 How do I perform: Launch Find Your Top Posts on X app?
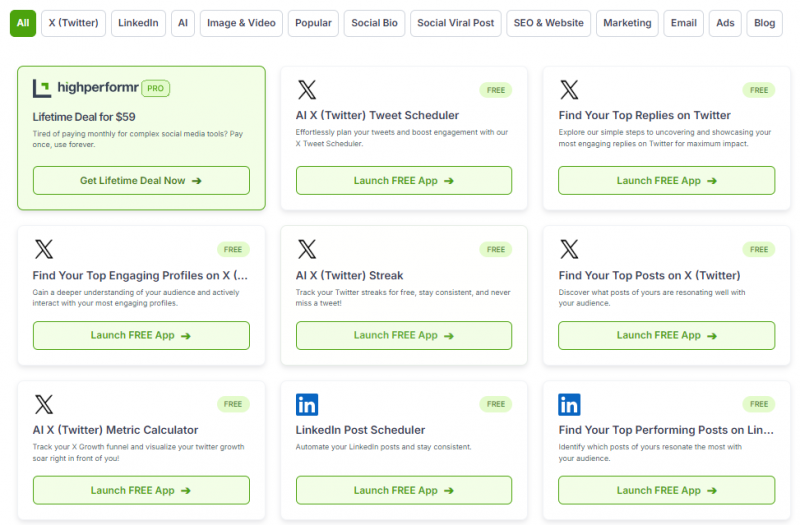pos(666,336)
